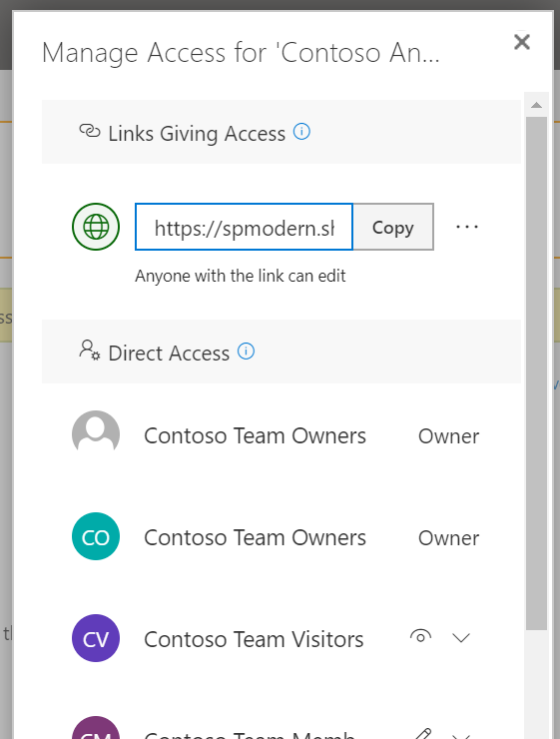Click the Manage Access panel title

(241, 52)
